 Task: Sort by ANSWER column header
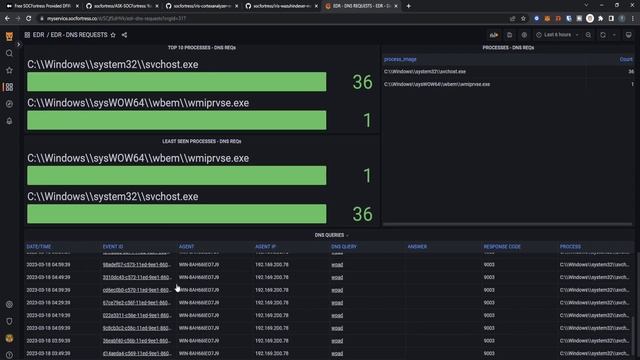[417, 247]
